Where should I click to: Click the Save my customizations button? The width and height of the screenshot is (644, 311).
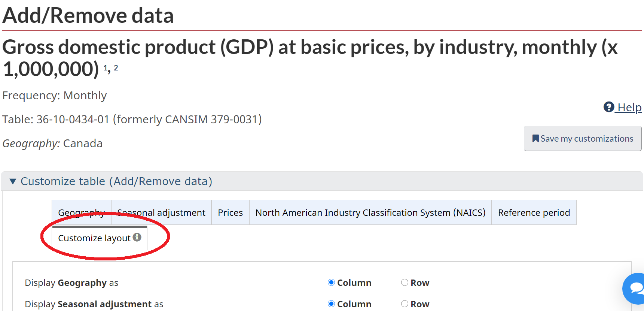click(583, 139)
